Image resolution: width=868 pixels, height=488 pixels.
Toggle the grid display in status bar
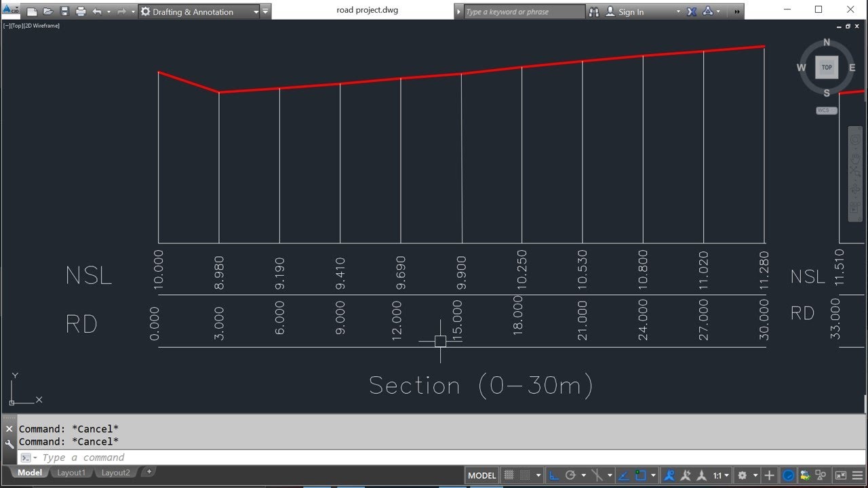pos(509,476)
